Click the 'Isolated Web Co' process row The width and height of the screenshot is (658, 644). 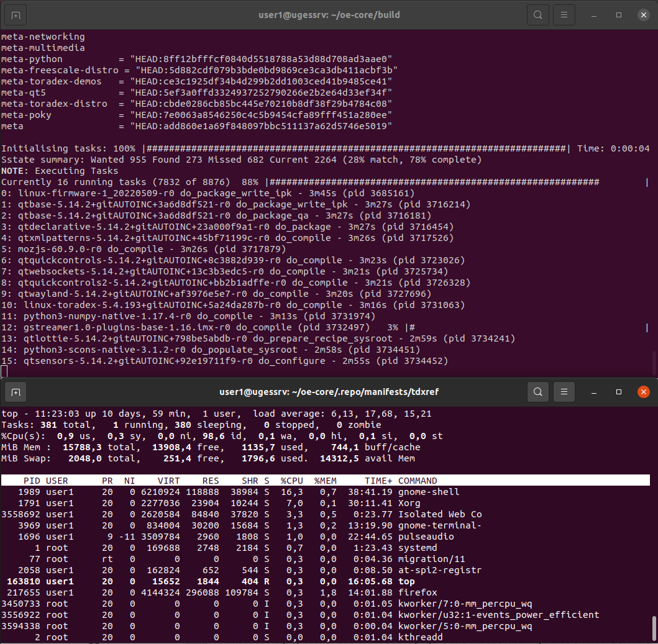tap(325, 514)
